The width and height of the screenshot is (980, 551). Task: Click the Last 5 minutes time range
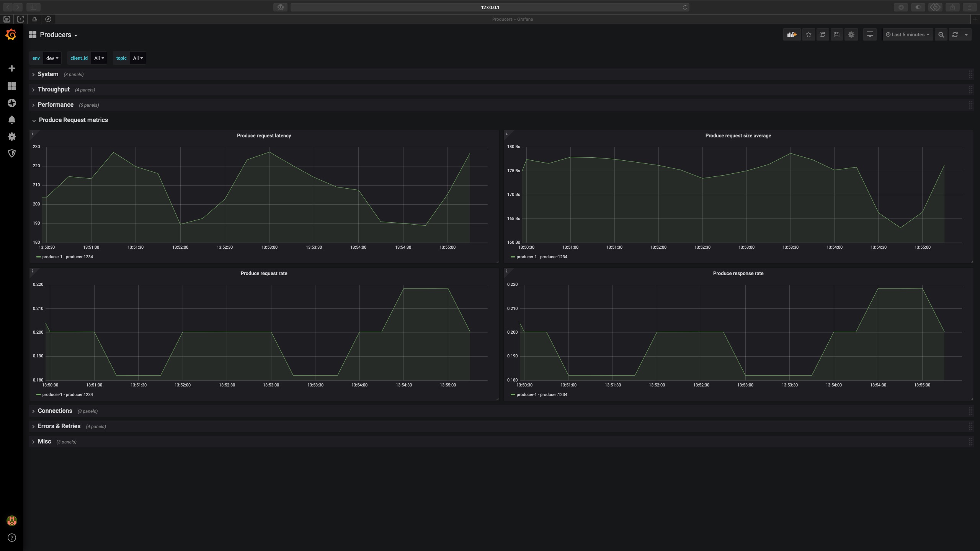pyautogui.click(x=907, y=34)
